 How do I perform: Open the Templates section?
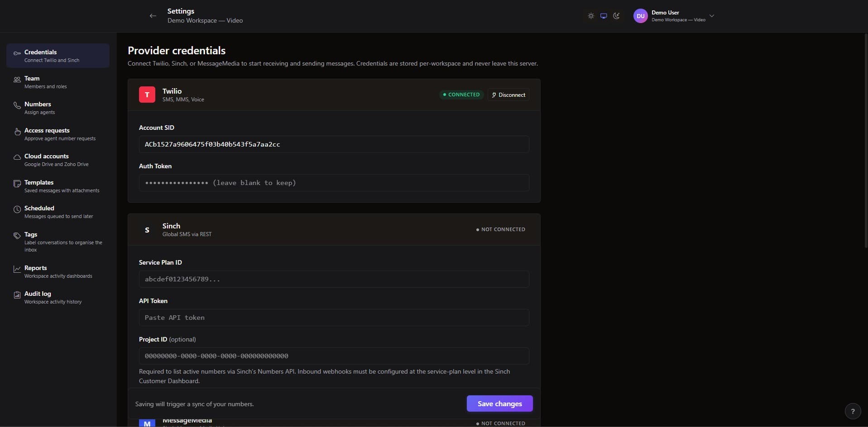point(58,186)
